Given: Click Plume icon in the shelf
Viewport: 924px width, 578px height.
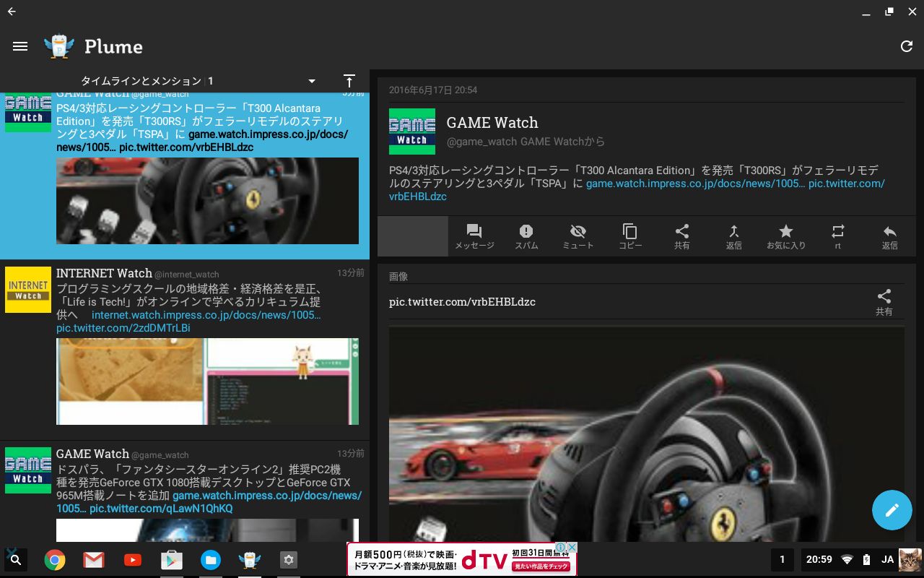Looking at the screenshot, I should (x=250, y=559).
